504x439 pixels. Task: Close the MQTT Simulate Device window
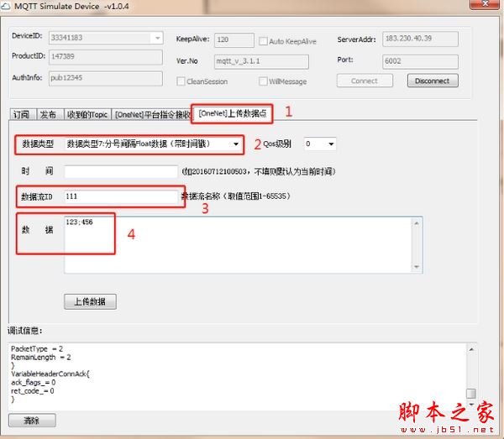(x=486, y=4)
